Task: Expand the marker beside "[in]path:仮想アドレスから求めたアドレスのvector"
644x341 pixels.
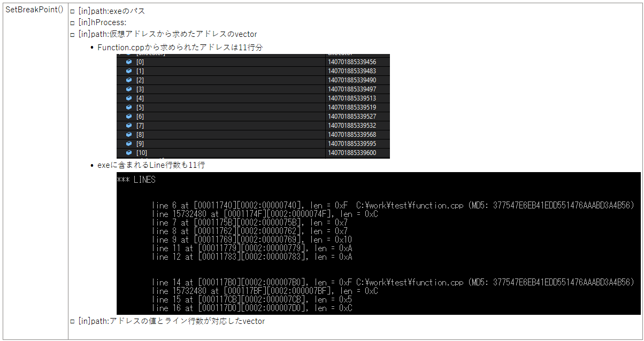Action: point(72,34)
